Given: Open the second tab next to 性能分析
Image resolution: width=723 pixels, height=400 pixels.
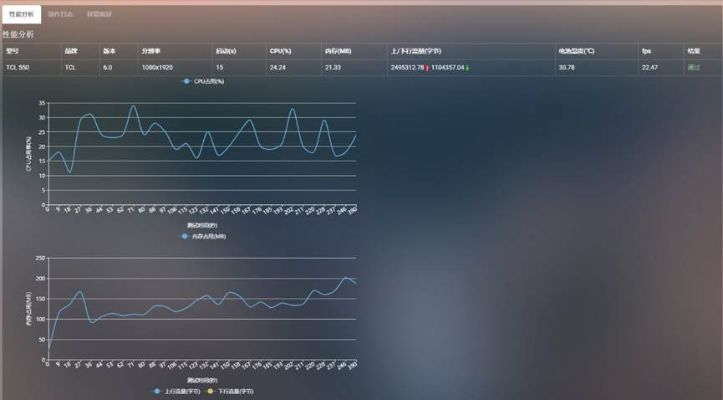Looking at the screenshot, I should pyautogui.click(x=61, y=14).
